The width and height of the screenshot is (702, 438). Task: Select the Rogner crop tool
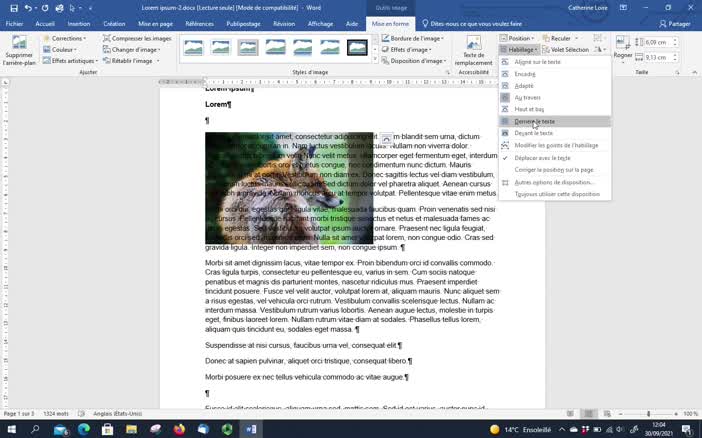tap(623, 50)
